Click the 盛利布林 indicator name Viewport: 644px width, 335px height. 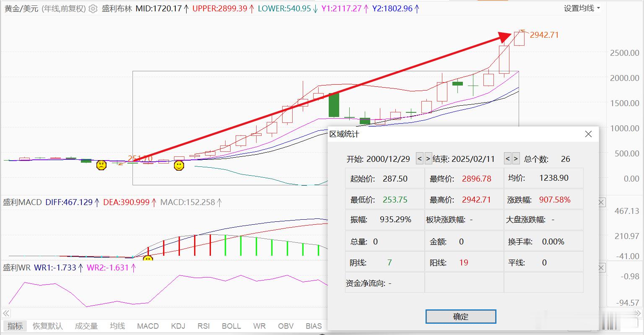click(x=117, y=8)
